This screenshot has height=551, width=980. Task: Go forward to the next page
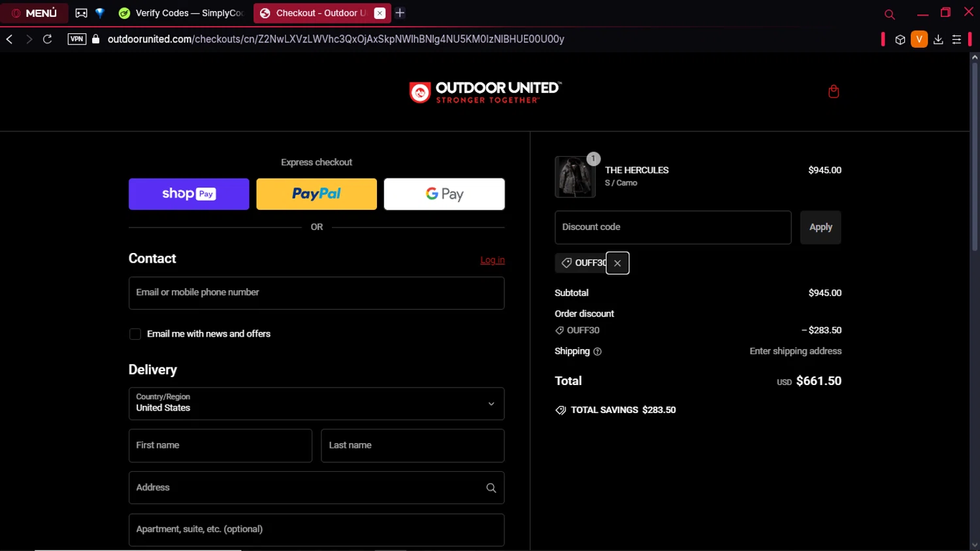pos(29,39)
